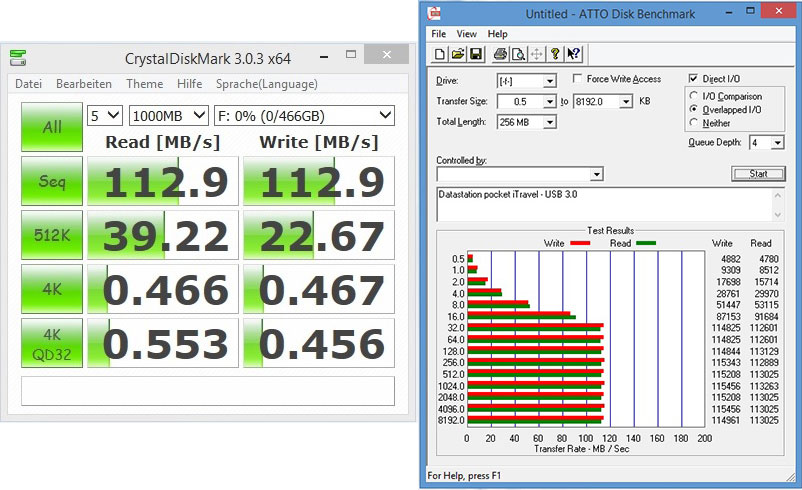Open the File menu in ATTO
This screenshot has width=802, height=490.
(438, 34)
